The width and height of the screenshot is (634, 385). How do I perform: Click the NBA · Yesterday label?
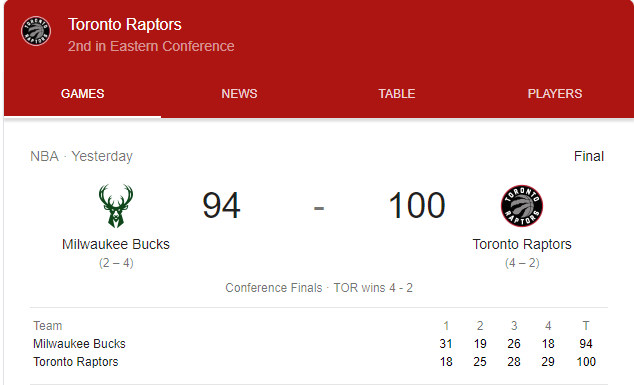click(x=81, y=157)
